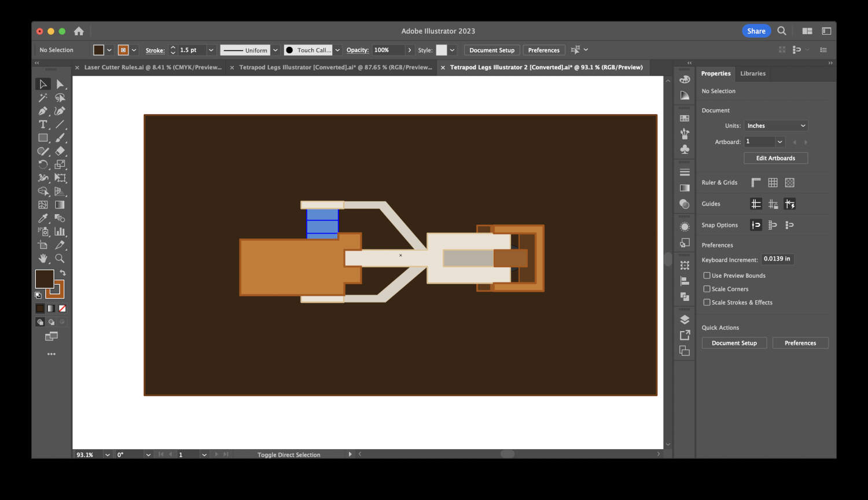This screenshot has height=500, width=868.
Task: Open the Touch Calligraphic brush dropdown
Action: point(337,50)
